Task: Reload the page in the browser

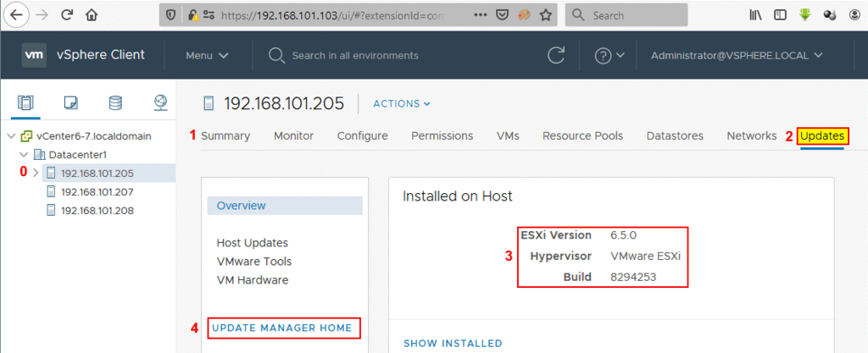Action: 67,15
